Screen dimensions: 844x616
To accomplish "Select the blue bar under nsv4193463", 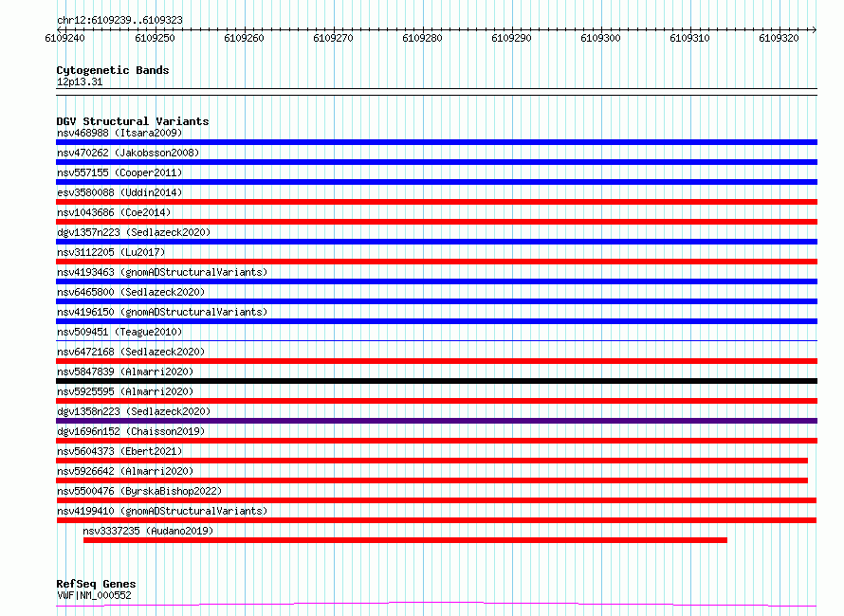I will [436, 281].
